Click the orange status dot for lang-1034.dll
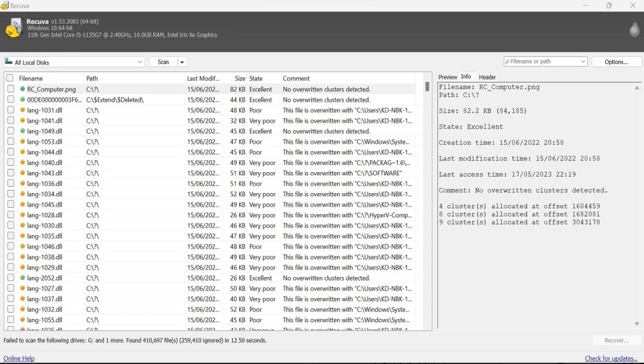Screen dimensions: 644x364 [23, 194]
